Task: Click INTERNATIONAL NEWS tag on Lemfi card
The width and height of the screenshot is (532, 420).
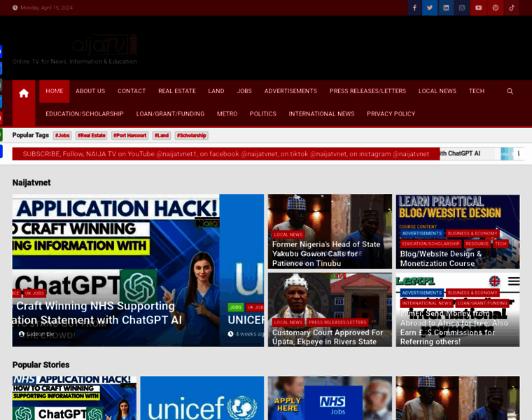Action: 426,303
